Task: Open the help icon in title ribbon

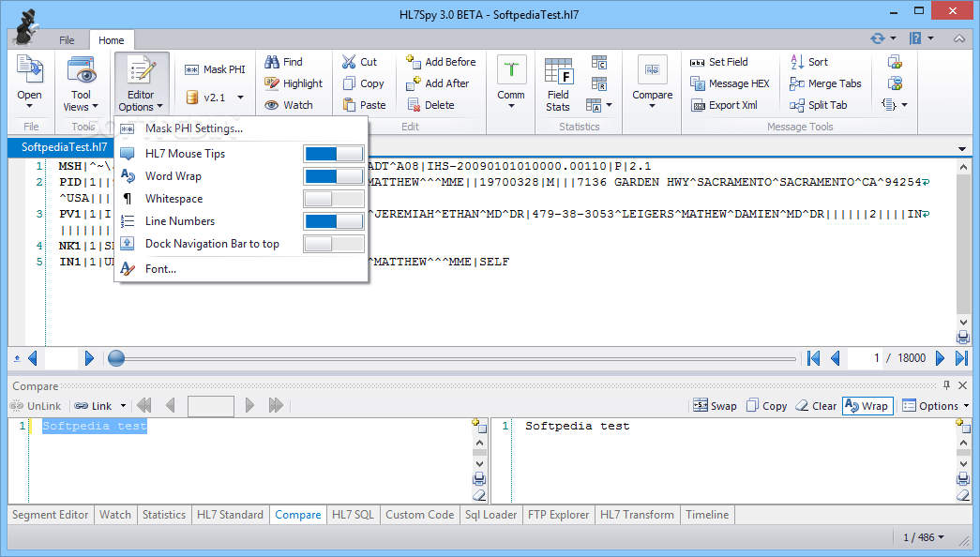Action: [x=915, y=38]
